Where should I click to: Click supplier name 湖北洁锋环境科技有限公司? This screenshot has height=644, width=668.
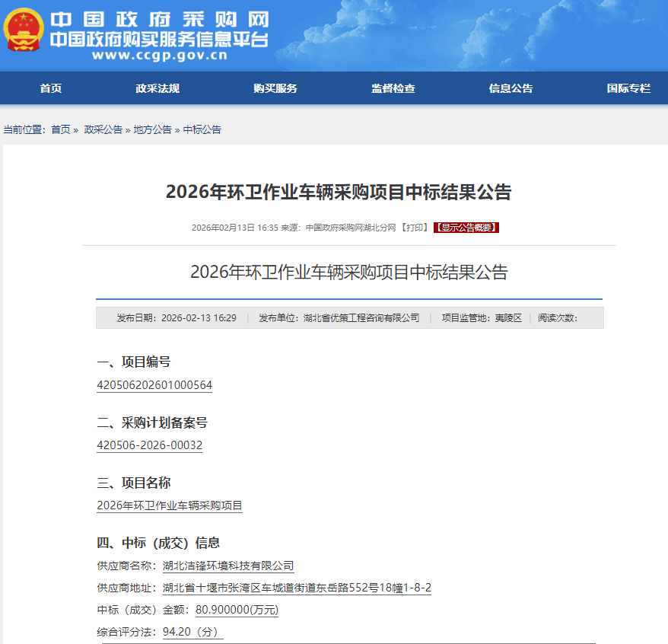click(x=228, y=566)
